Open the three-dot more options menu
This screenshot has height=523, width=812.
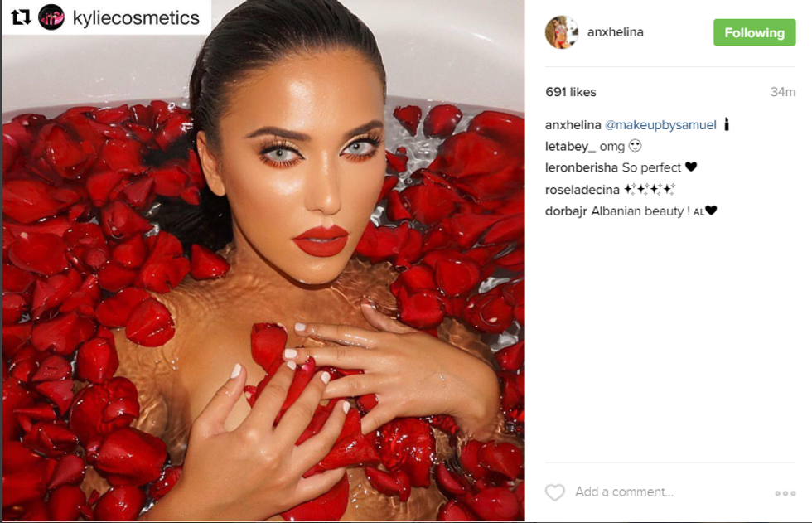pyautogui.click(x=785, y=493)
